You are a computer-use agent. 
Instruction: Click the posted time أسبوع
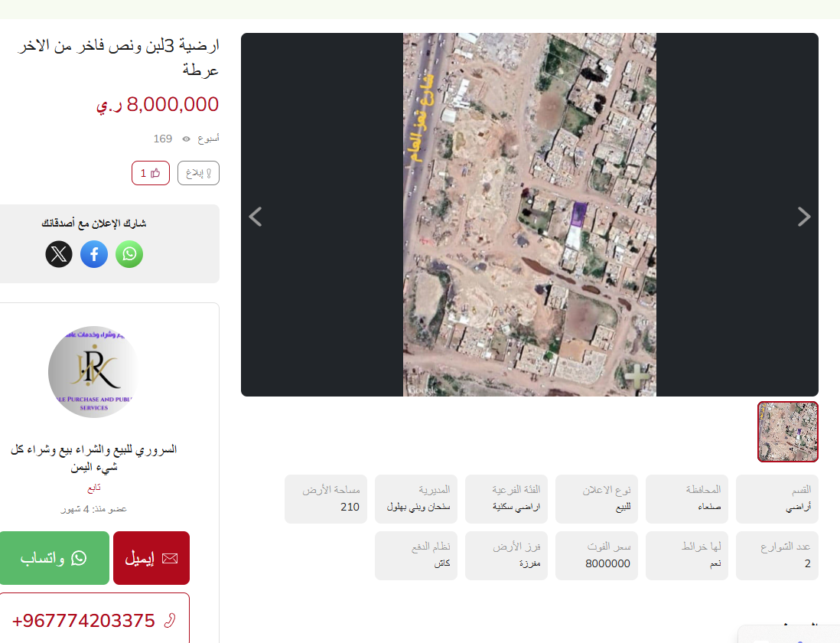coord(208,139)
